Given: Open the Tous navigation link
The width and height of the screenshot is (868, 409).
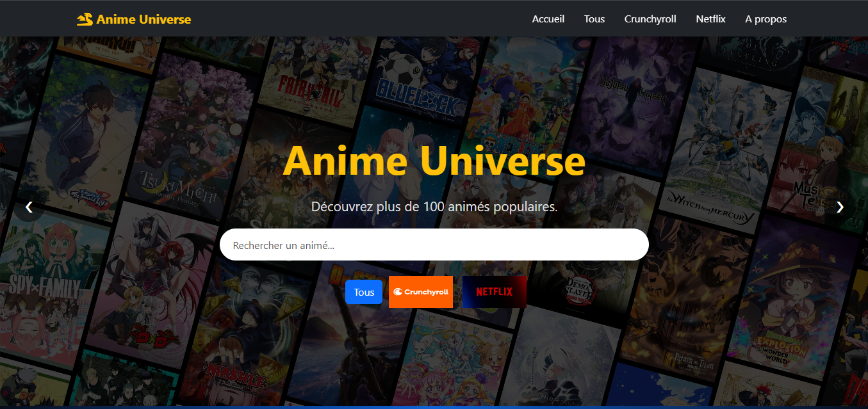Looking at the screenshot, I should 594,19.
